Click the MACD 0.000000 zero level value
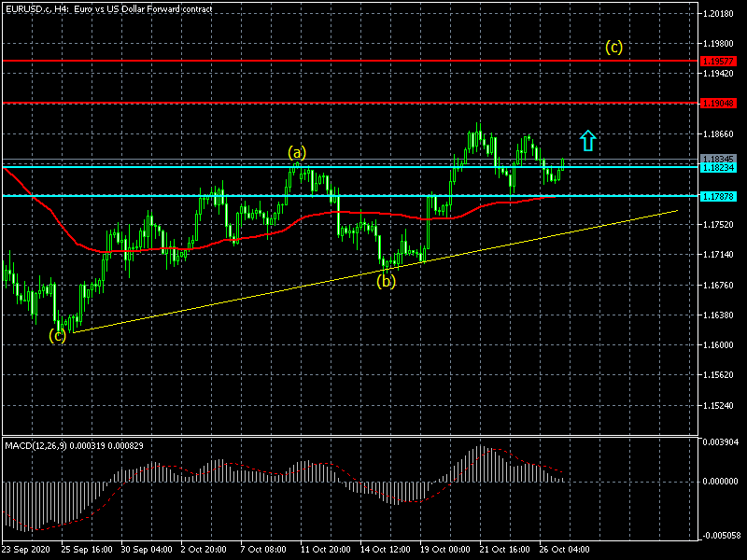The height and width of the screenshot is (560, 747). [x=721, y=482]
